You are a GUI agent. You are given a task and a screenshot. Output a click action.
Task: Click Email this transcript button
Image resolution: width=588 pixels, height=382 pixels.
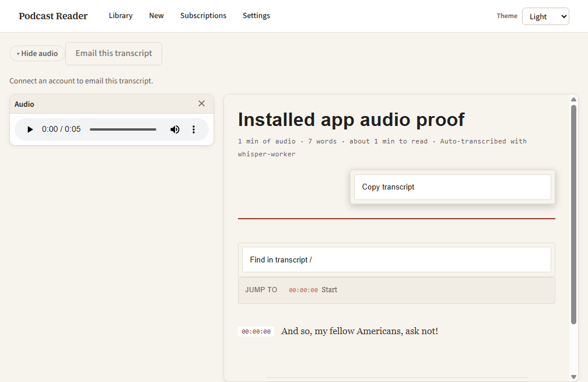point(114,54)
